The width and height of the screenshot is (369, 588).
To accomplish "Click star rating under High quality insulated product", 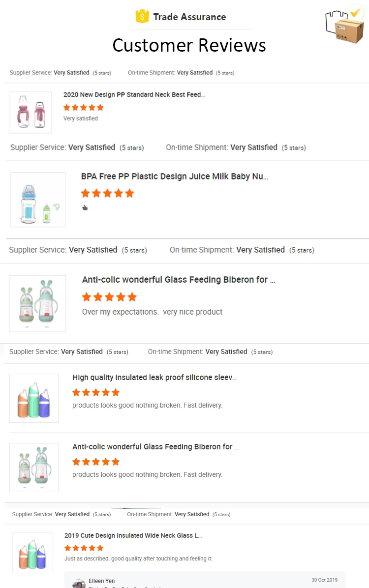I will 96,392.
